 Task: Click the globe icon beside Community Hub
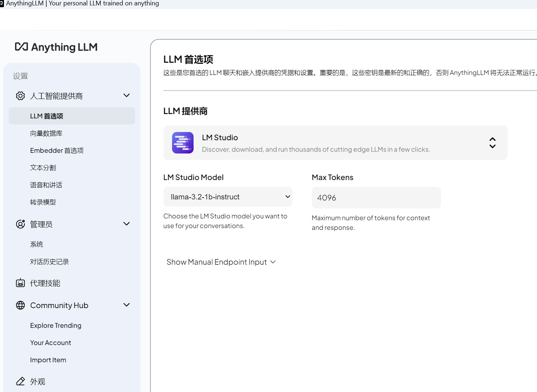tap(20, 305)
